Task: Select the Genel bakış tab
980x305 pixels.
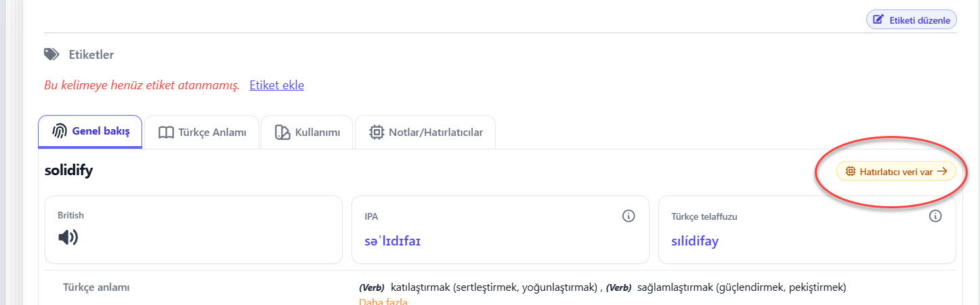Action: click(x=91, y=132)
